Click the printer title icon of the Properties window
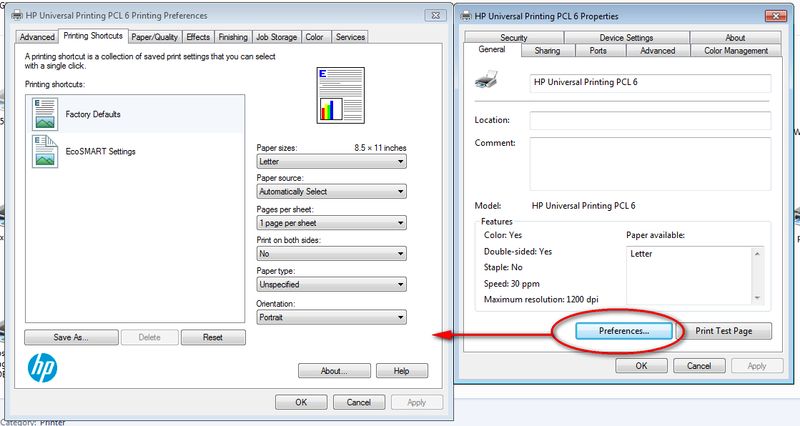800x426 pixels. click(466, 16)
